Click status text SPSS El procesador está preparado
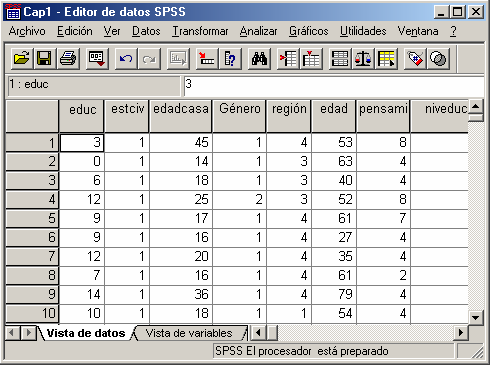This screenshot has width=490, height=365. click(x=302, y=351)
